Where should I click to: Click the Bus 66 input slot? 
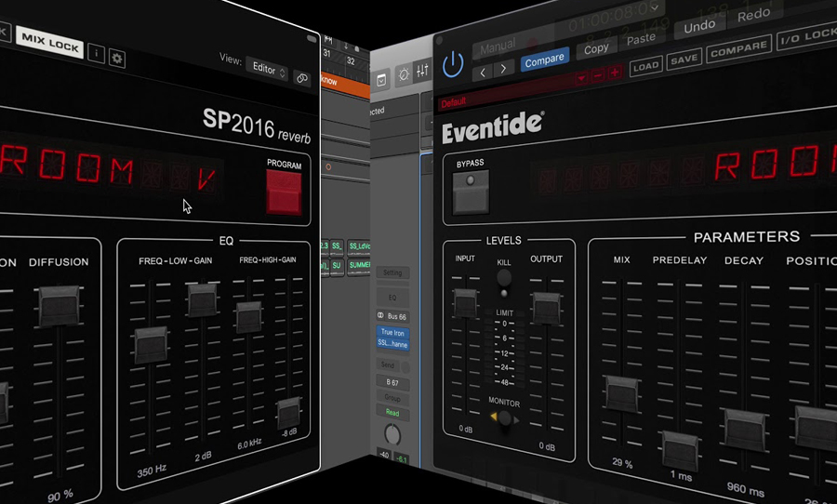point(392,315)
